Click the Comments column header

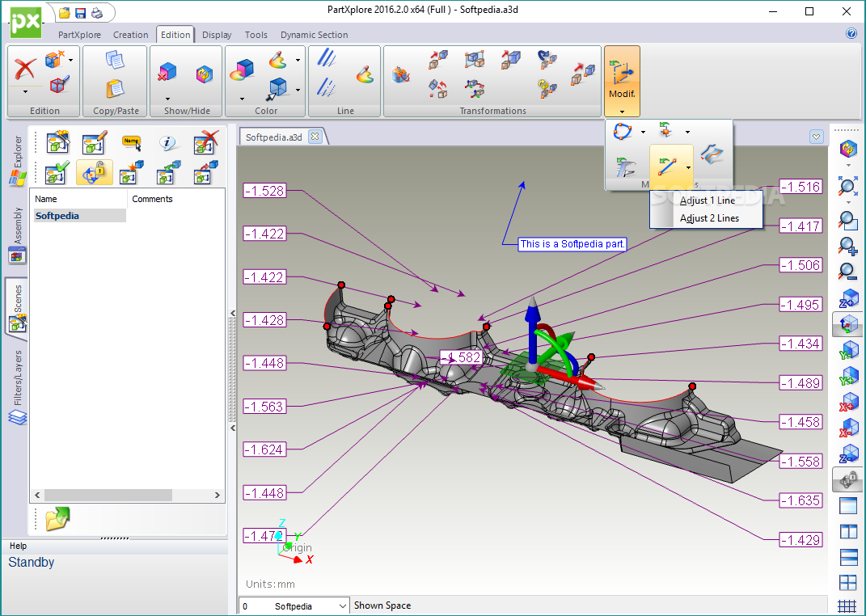[x=175, y=199]
